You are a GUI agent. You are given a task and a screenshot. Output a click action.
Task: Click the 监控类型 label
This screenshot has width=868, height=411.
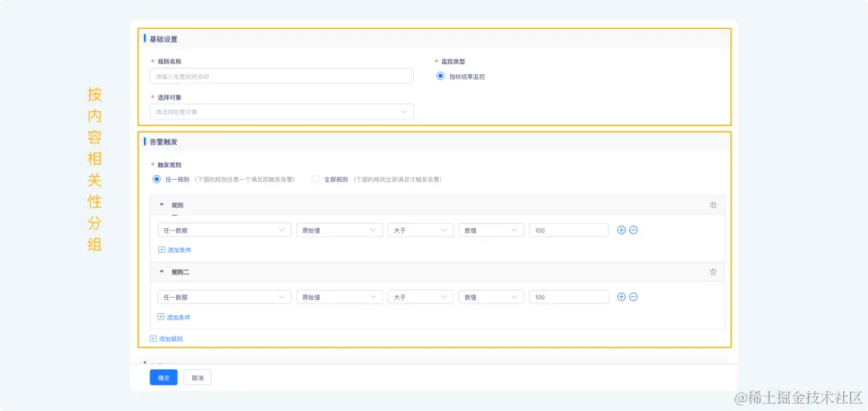click(452, 61)
